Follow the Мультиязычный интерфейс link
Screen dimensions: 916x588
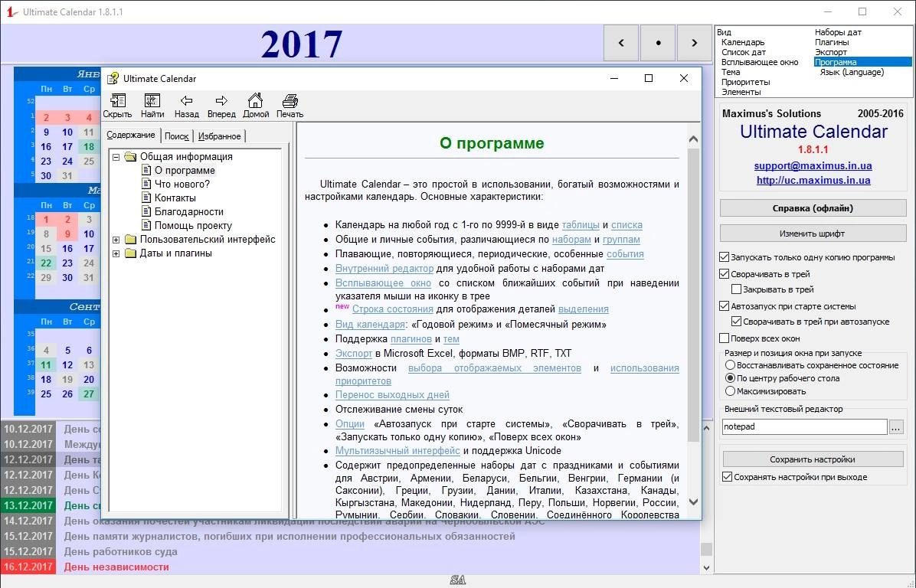point(397,451)
